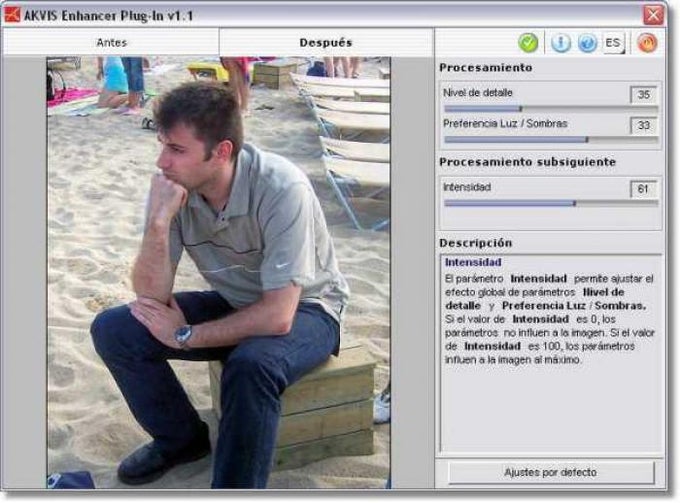Click the Intensidad value field 61

tap(643, 189)
